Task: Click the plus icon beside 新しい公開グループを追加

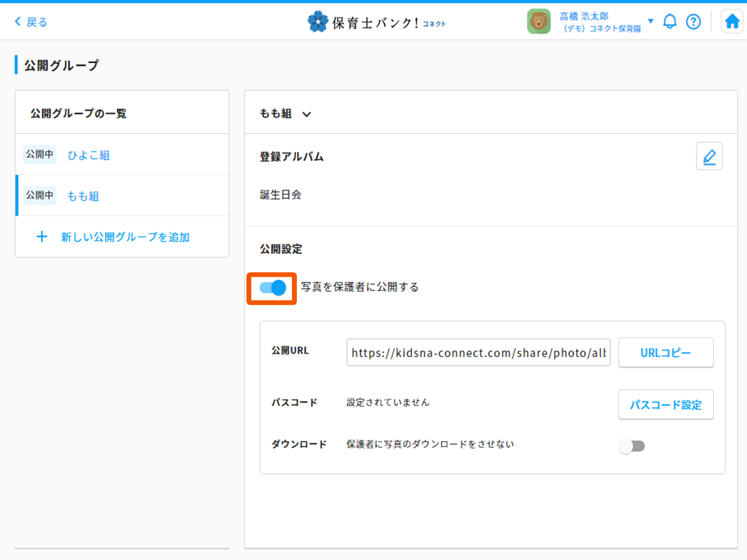Action: (42, 237)
